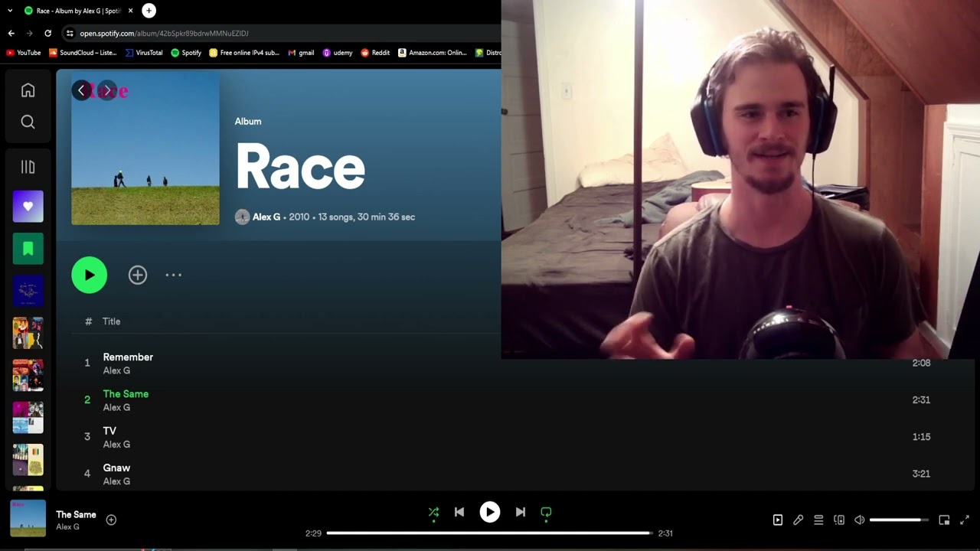Screen dimensions: 980x551
Task: Open the SoundCloud bookmark
Action: click(83, 53)
